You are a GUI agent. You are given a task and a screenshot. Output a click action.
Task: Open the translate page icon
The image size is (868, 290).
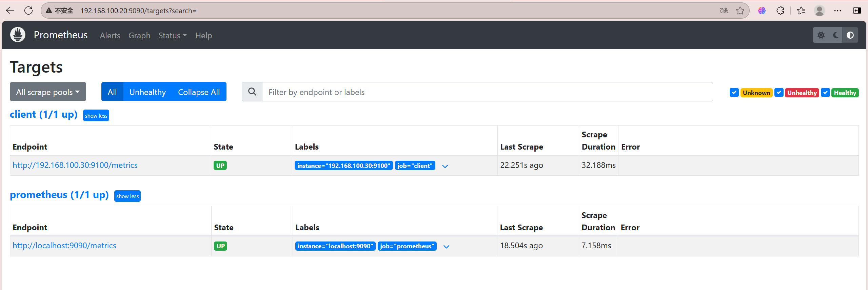click(x=724, y=11)
